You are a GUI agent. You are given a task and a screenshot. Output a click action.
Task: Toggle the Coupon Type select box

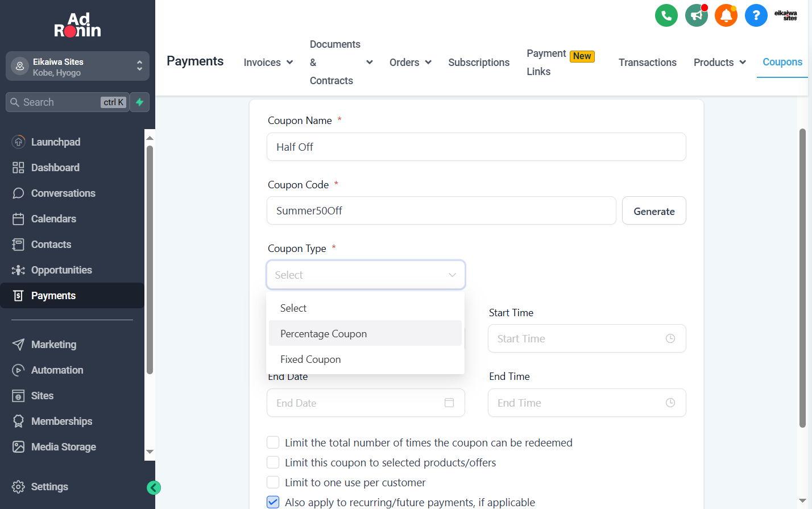click(366, 275)
